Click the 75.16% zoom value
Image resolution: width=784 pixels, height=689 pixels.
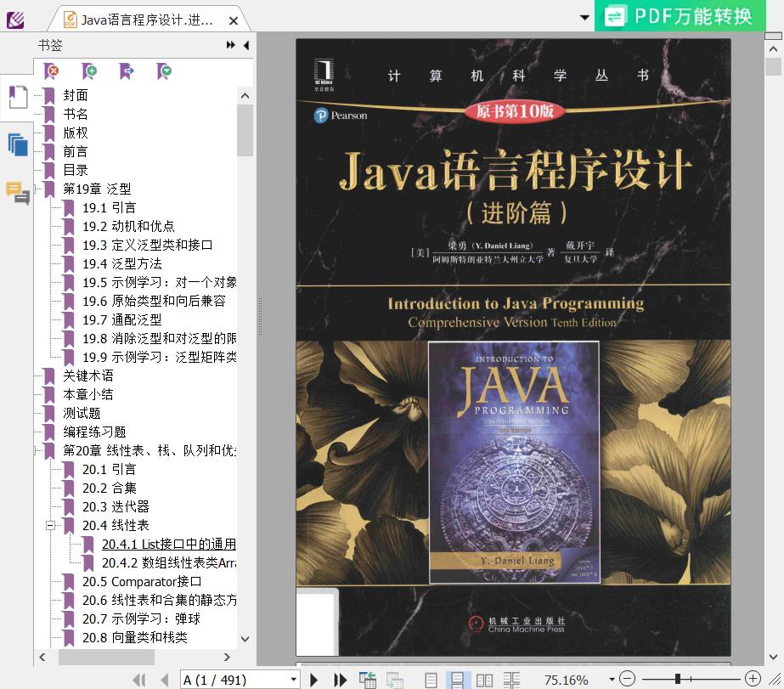coord(566,680)
